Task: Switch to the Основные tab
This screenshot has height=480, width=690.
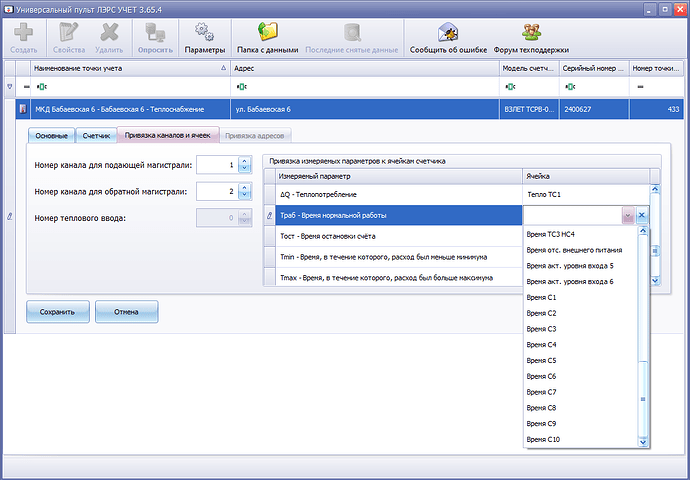Action: [52, 135]
